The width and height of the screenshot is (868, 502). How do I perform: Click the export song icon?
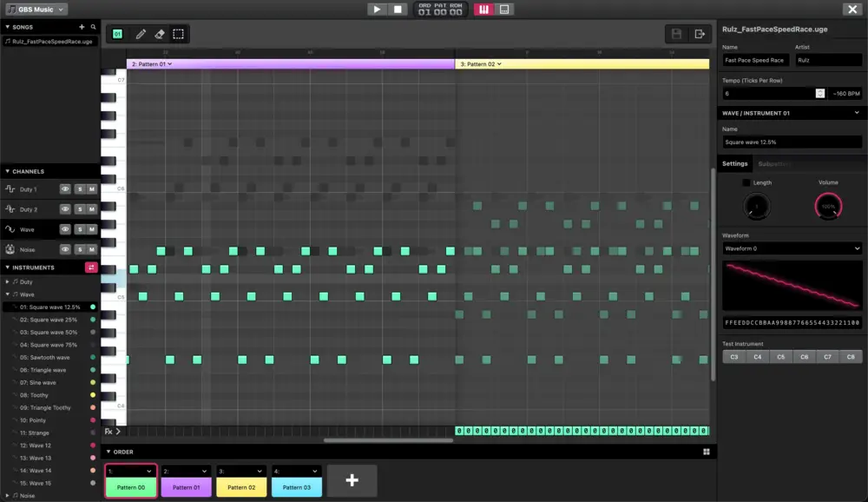700,34
